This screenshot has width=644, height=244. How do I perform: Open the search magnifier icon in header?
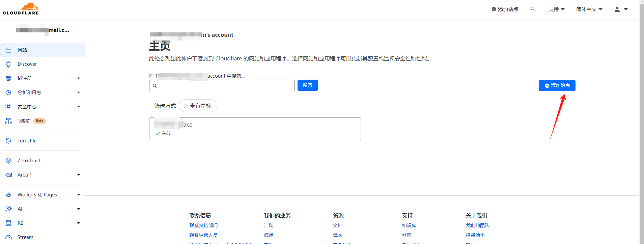(x=533, y=9)
